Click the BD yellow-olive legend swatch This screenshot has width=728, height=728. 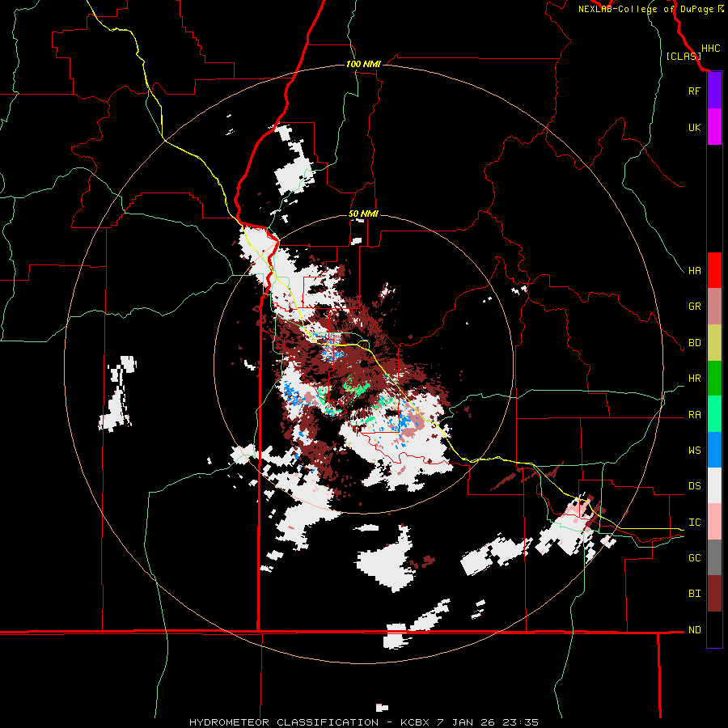(x=714, y=342)
